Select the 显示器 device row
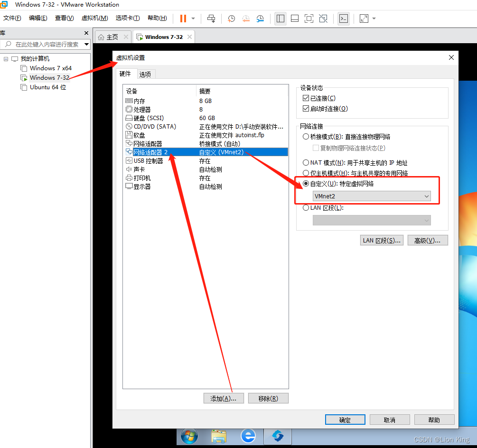The width and height of the screenshot is (477, 448). (x=206, y=187)
